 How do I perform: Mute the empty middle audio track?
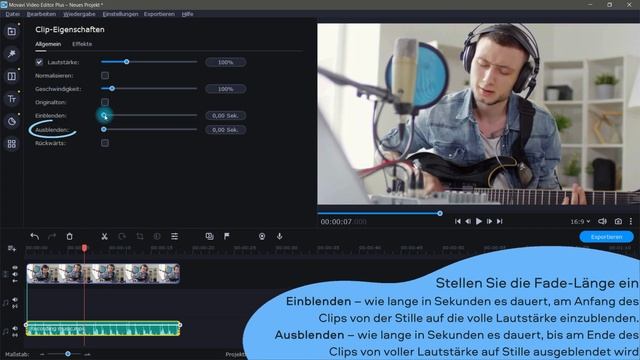[15, 300]
